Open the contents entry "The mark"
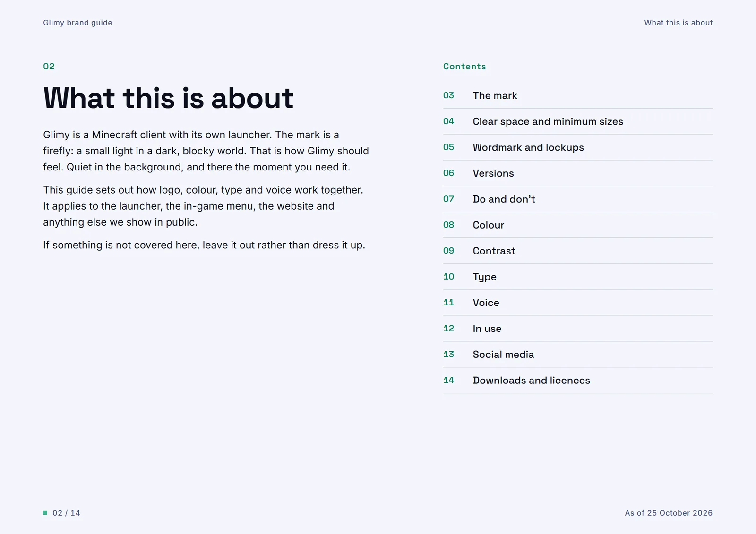The width and height of the screenshot is (756, 534). (578, 96)
